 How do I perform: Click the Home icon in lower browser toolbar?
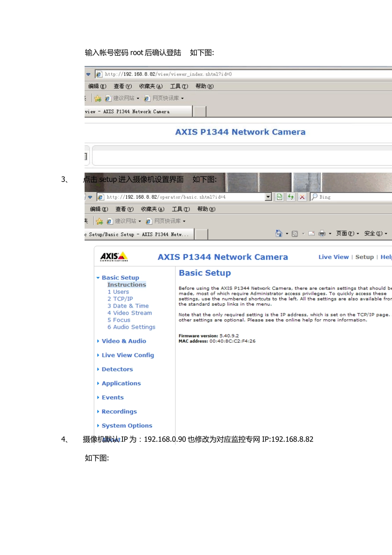[x=279, y=233]
